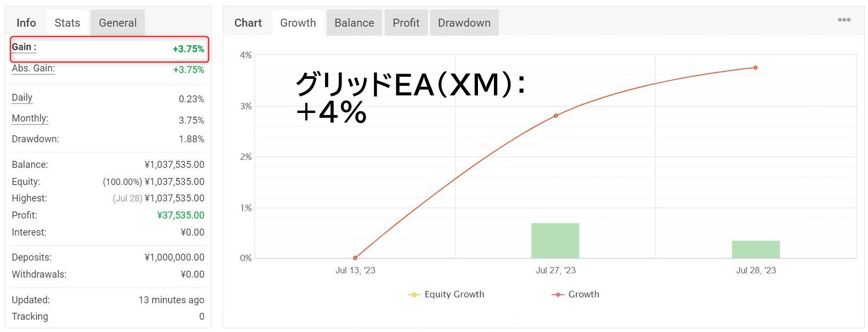The height and width of the screenshot is (332, 868).
Task: Click the Chart tab heading
Action: point(248,23)
